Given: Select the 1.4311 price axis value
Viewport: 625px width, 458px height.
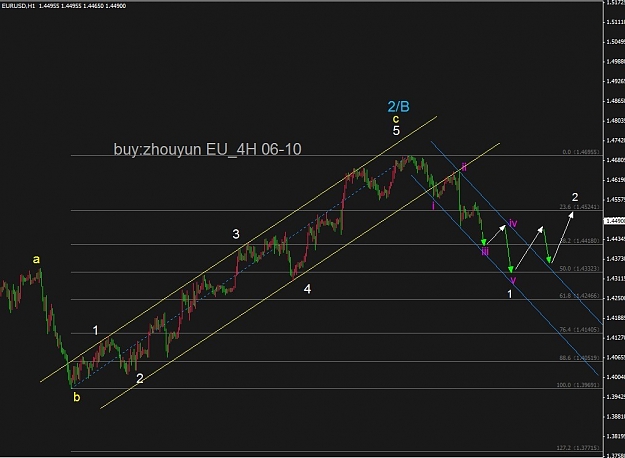Looking at the screenshot, I should coord(615,278).
